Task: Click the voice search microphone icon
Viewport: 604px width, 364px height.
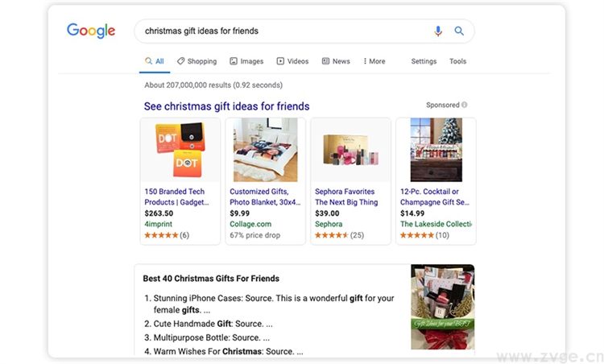Action: [438, 31]
